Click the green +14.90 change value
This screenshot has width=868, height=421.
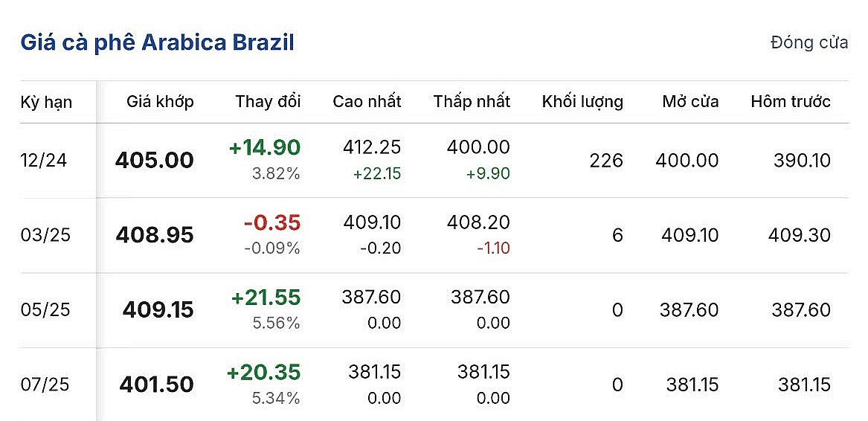click(x=264, y=147)
